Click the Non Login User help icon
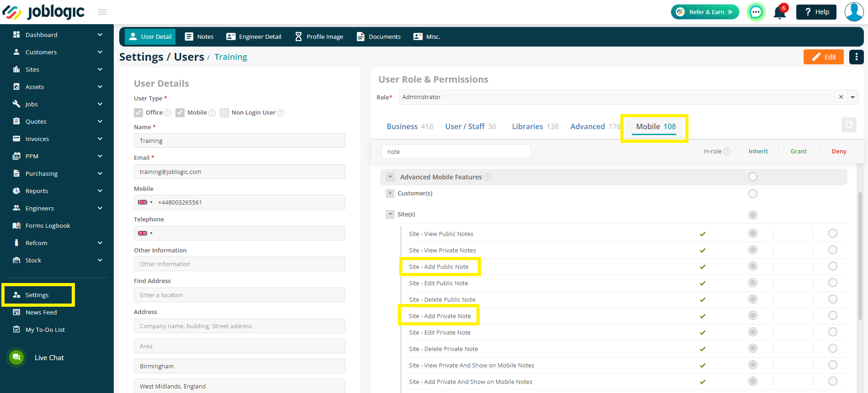The height and width of the screenshot is (393, 868). click(281, 113)
